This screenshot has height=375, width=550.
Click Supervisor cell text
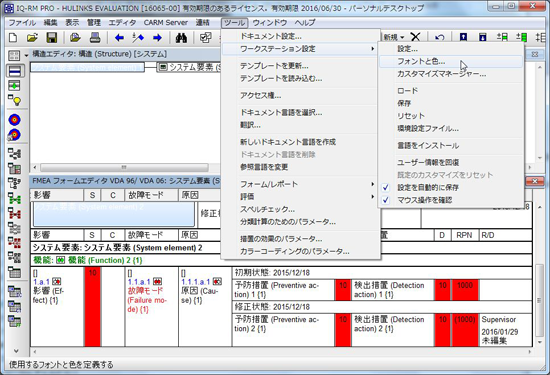click(x=498, y=320)
